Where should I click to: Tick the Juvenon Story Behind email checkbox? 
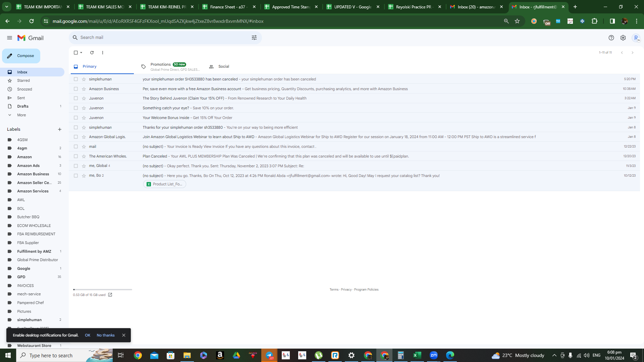tap(76, 98)
